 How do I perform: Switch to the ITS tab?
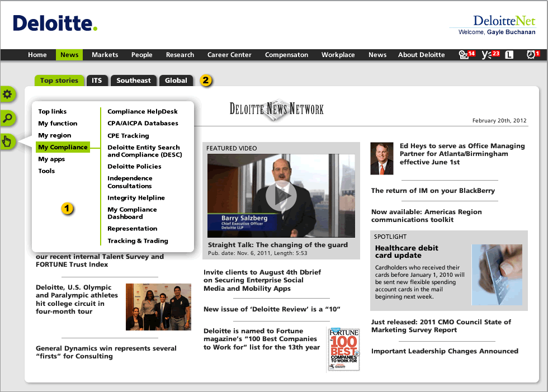[x=97, y=81]
